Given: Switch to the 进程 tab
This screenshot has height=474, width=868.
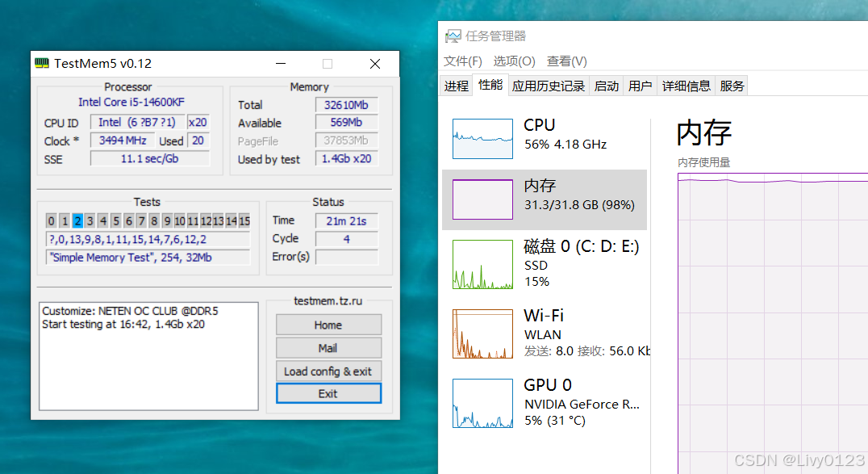Looking at the screenshot, I should point(456,86).
